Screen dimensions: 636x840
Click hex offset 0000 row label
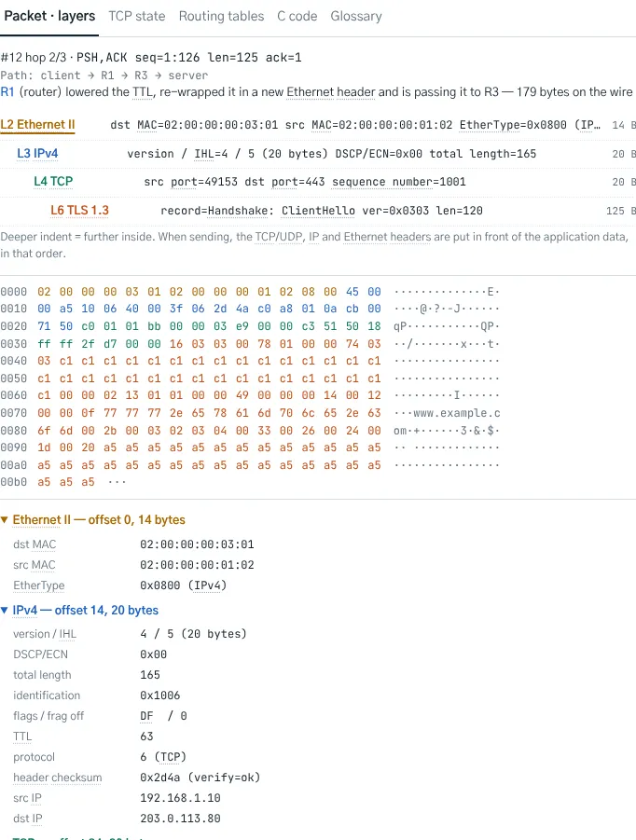(13, 292)
